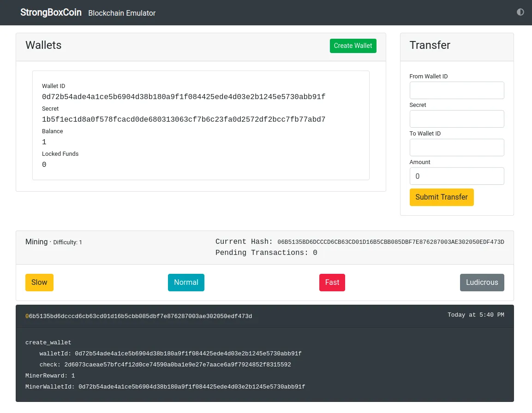This screenshot has width=532, height=413.
Task: Start mining at Ludicrous speed
Action: 482,283
